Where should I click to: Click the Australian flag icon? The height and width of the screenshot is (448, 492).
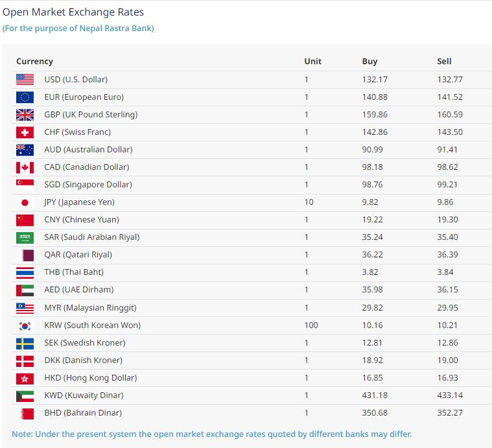pyautogui.click(x=25, y=150)
